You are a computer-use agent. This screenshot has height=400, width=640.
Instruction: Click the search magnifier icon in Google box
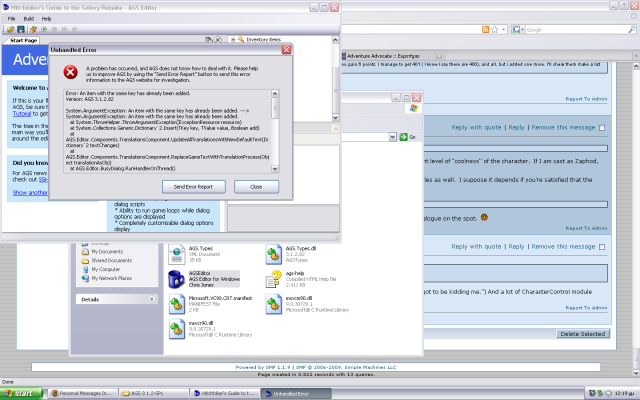(631, 29)
